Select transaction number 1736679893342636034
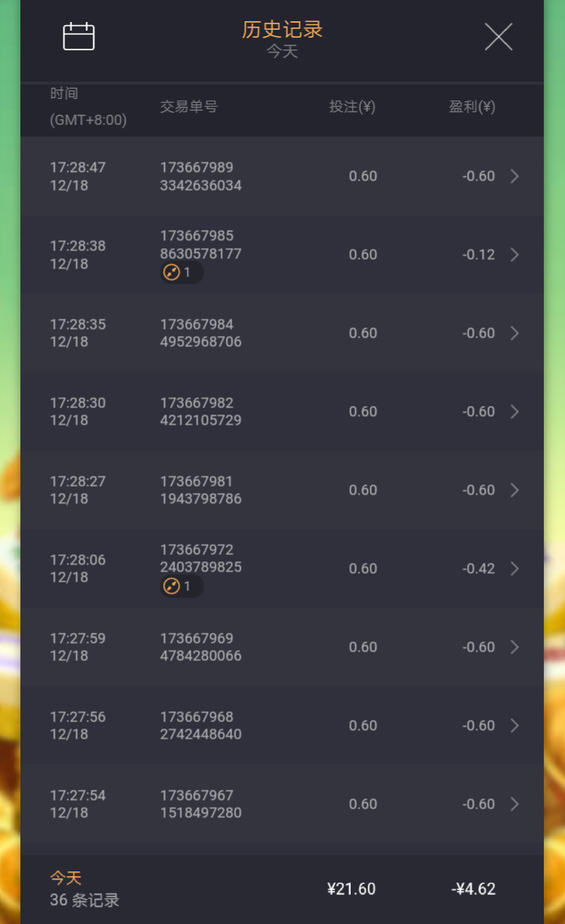Screen dimensions: 565x924 tap(200, 177)
